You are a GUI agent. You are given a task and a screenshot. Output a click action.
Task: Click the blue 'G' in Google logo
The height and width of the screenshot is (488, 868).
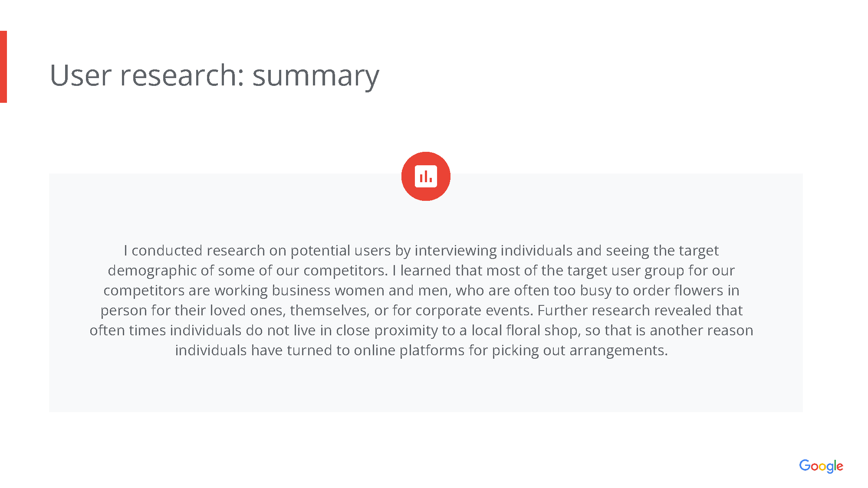805,465
